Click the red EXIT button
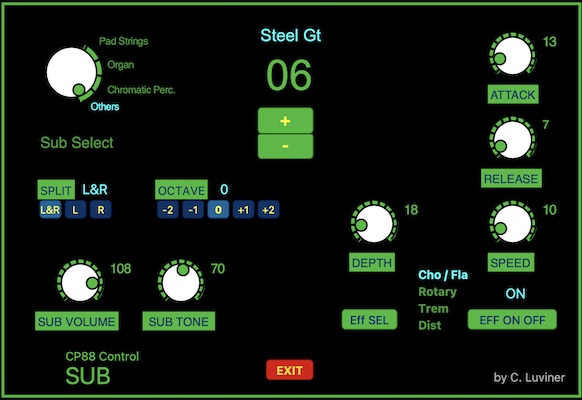The image size is (582, 400). (x=290, y=370)
